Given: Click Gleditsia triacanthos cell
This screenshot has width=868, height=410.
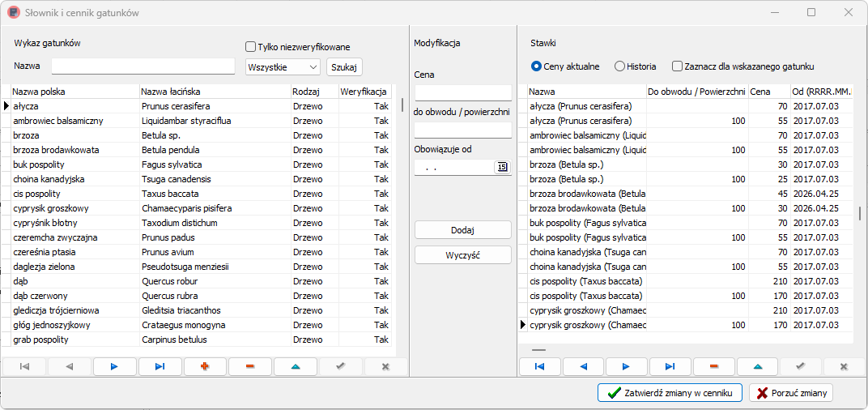Looking at the screenshot, I should tap(215, 310).
